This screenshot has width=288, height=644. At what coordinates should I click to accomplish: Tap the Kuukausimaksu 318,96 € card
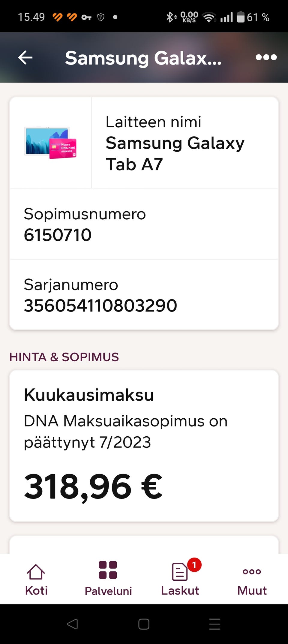coord(144,446)
